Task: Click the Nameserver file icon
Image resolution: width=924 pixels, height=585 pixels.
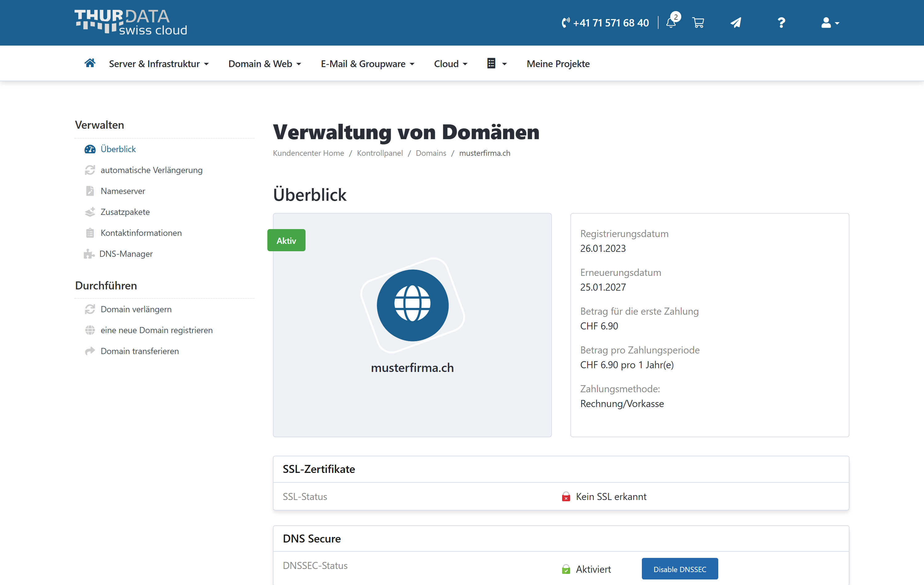Action: click(x=90, y=191)
